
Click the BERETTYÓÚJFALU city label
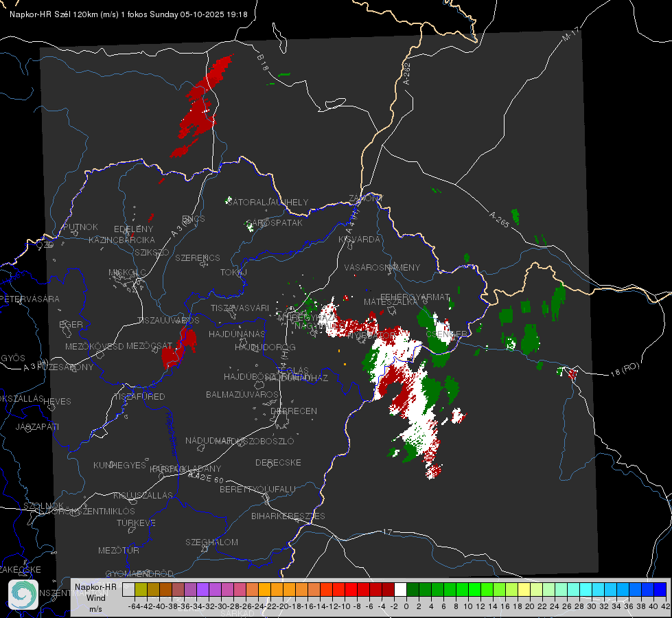(257, 489)
